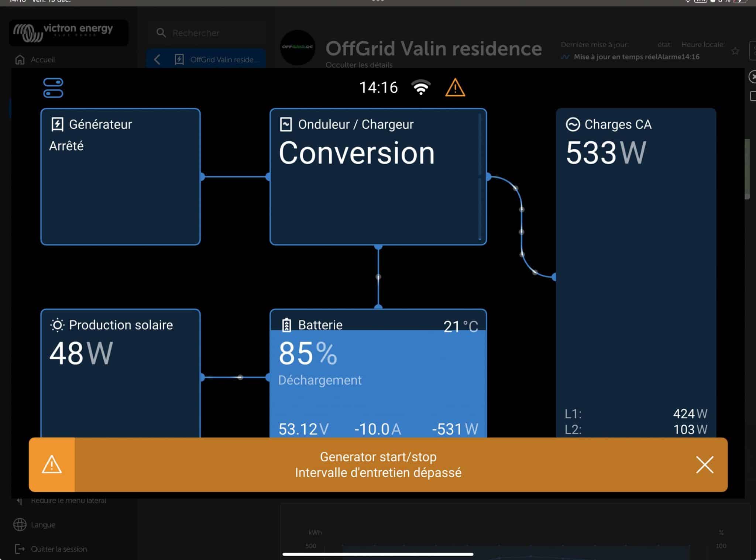
Task: Open the Langue menu item
Action: point(43,525)
